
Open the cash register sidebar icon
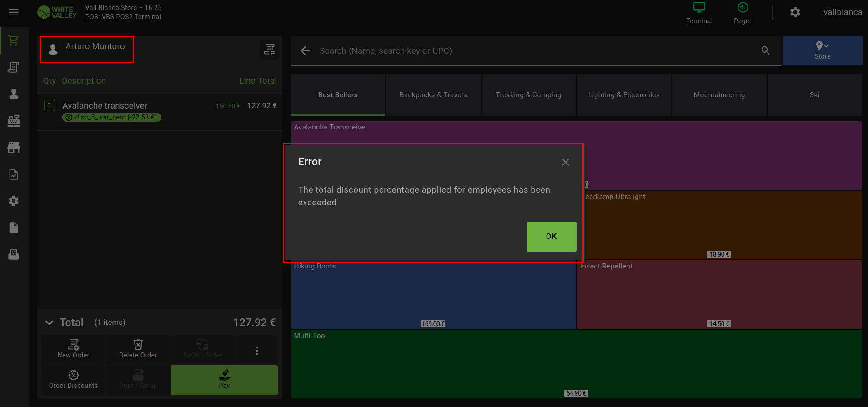[x=14, y=121]
